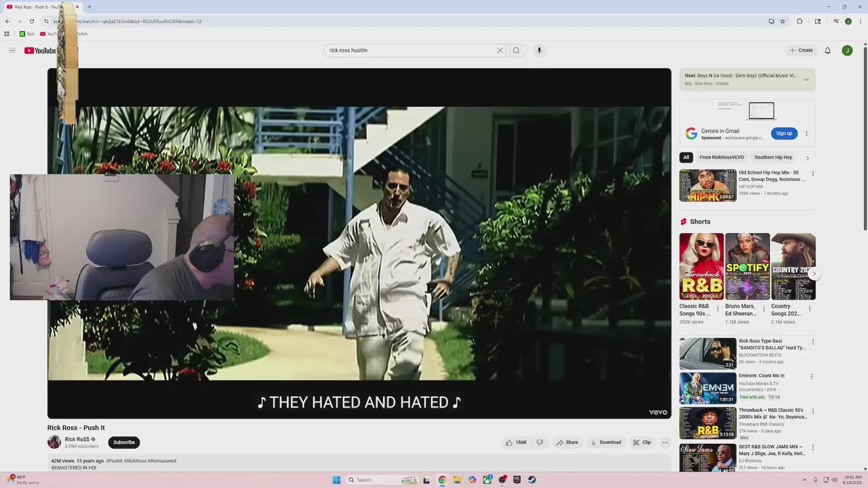
Task: Go back in Chrome
Action: 7,21
